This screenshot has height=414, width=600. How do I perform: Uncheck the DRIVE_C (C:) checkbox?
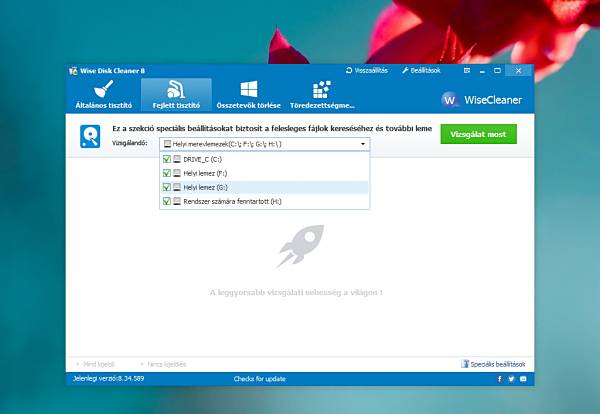[166, 159]
